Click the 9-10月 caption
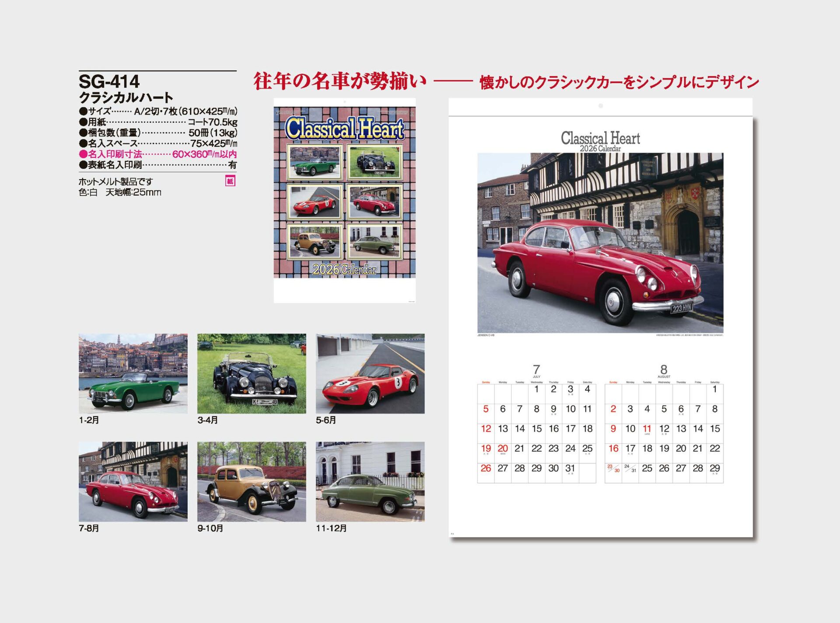Viewport: 840px width, 623px height. [210, 528]
